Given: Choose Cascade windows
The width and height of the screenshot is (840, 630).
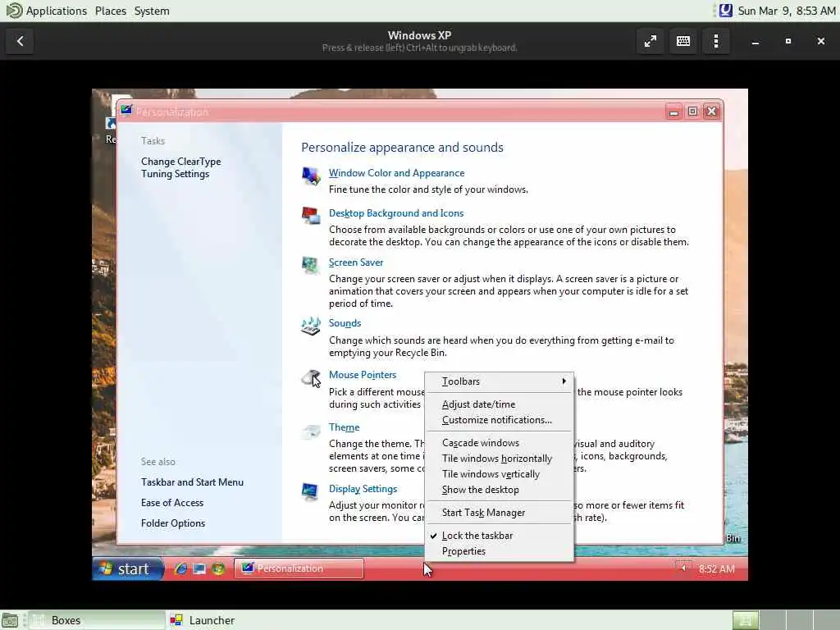Looking at the screenshot, I should 500,443.
